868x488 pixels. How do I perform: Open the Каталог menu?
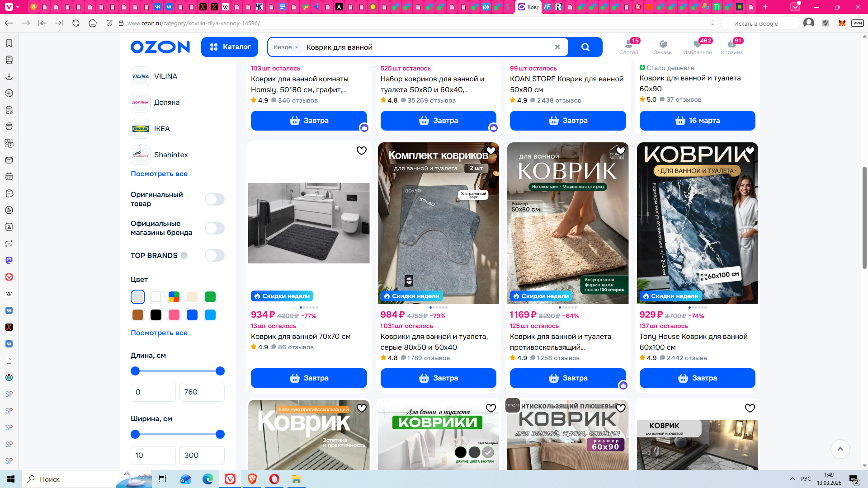[230, 47]
